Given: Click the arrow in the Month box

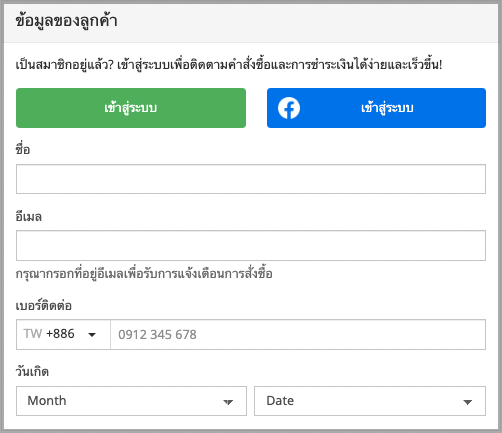Looking at the screenshot, I should click(x=228, y=402).
